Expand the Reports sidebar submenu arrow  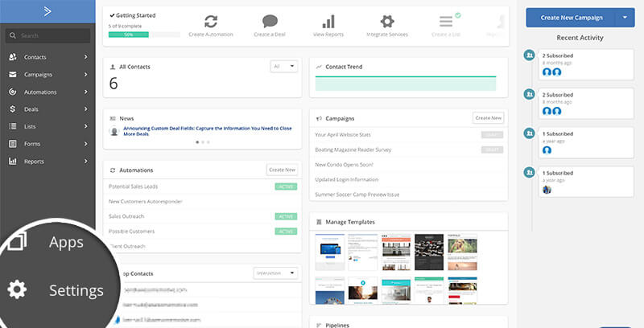coord(86,161)
